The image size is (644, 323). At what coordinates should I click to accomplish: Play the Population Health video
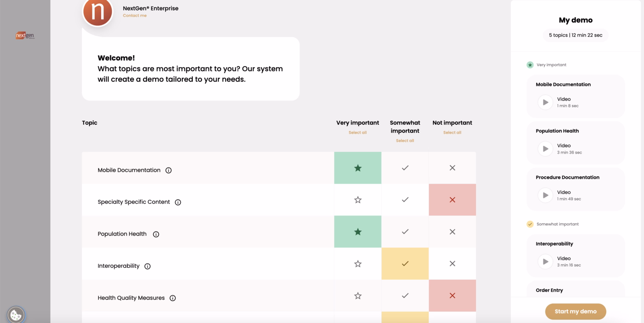click(x=545, y=148)
